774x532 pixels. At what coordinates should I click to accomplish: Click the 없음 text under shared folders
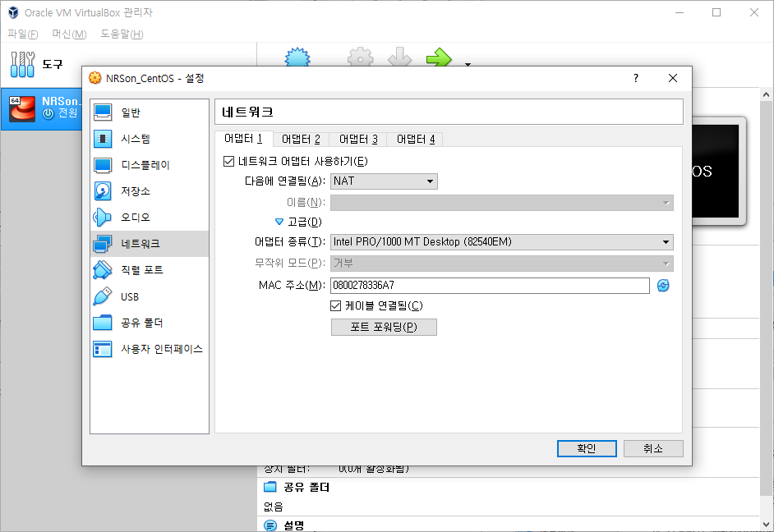[274, 507]
